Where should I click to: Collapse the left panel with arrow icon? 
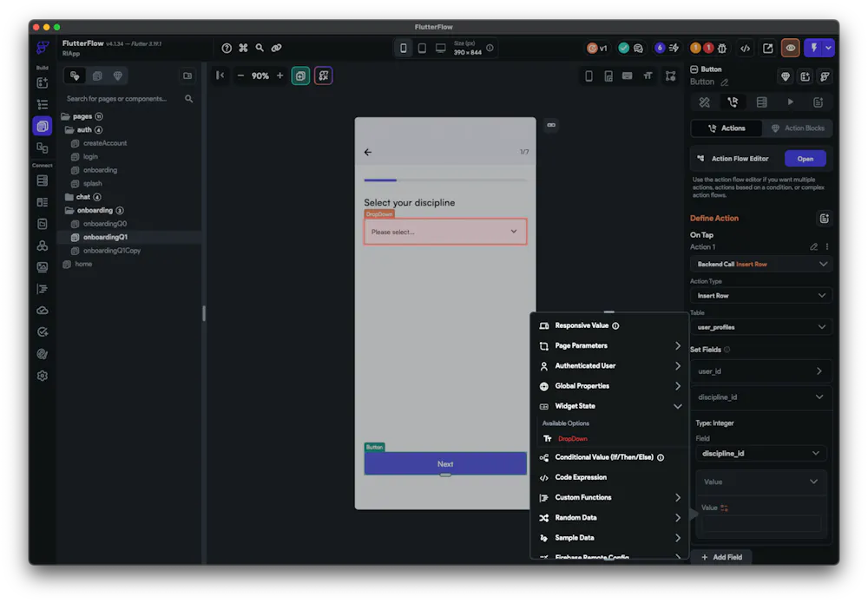[x=220, y=75]
